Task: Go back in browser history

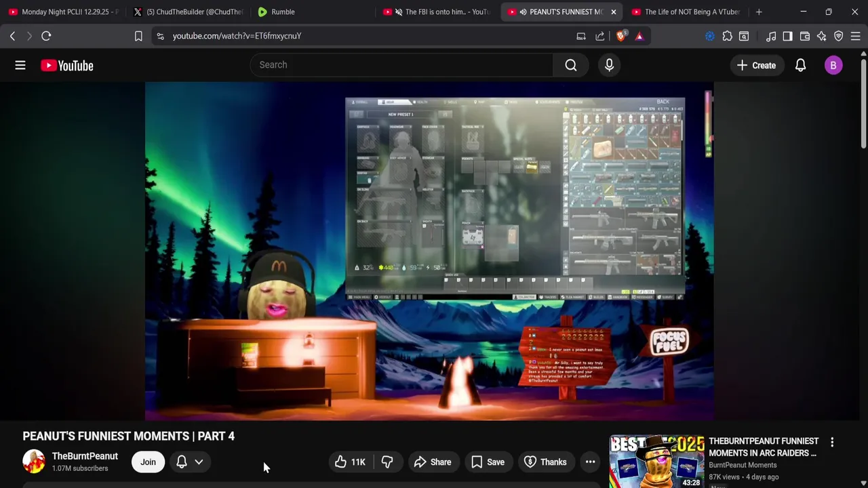Action: 12,36
